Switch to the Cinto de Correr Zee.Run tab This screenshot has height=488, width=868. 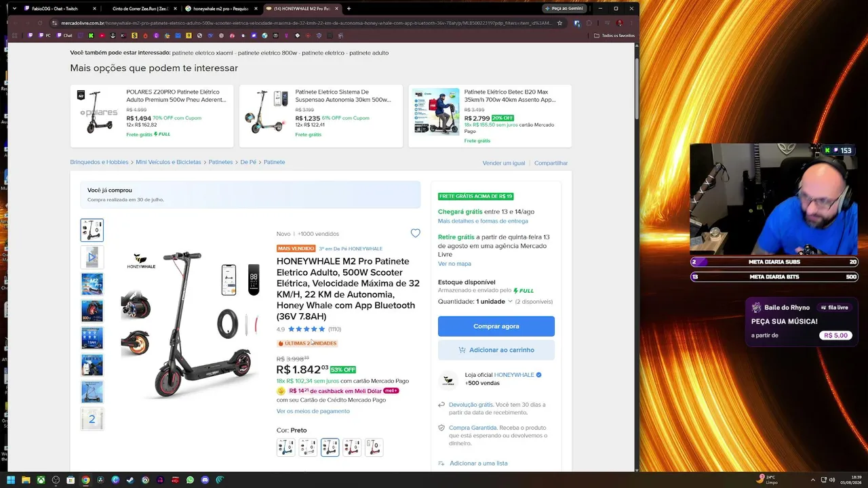(140, 9)
